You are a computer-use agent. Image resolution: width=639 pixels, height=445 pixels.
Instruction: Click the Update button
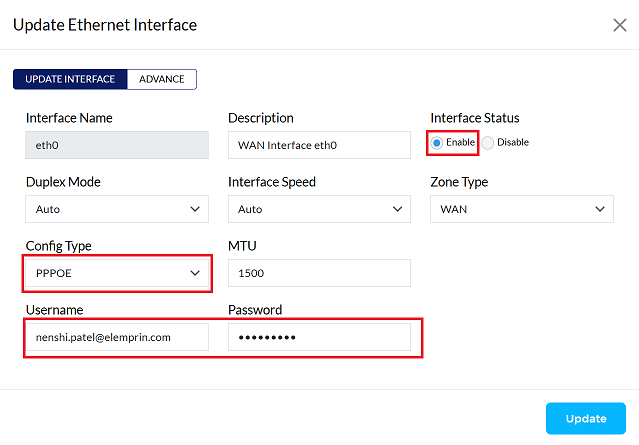coord(586,419)
